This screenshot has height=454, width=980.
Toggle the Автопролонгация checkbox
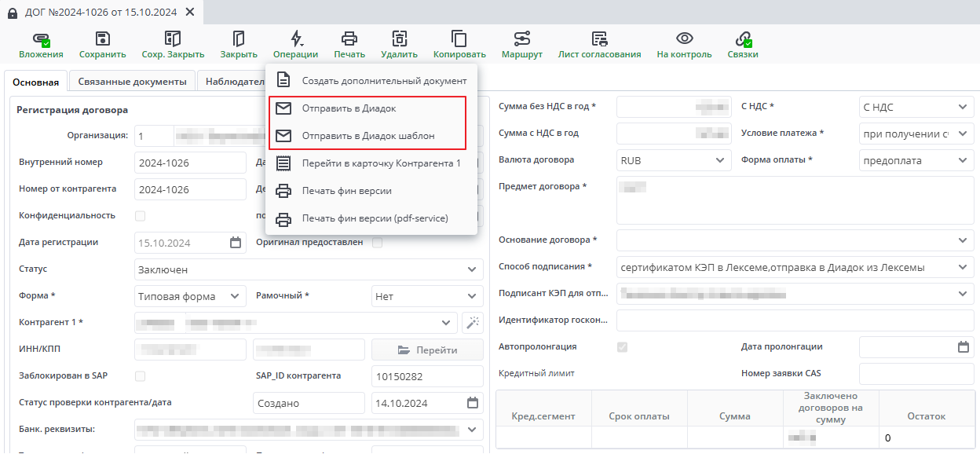pyautogui.click(x=622, y=346)
